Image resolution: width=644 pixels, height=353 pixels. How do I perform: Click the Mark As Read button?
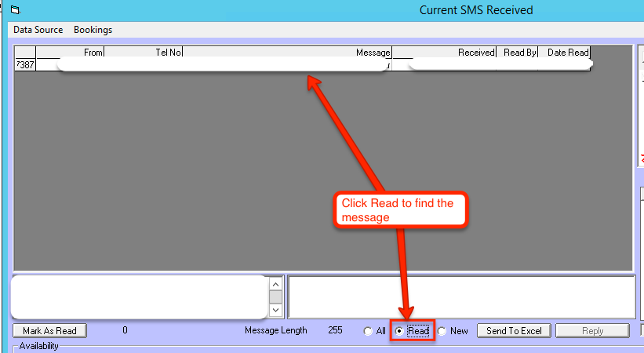tap(50, 331)
